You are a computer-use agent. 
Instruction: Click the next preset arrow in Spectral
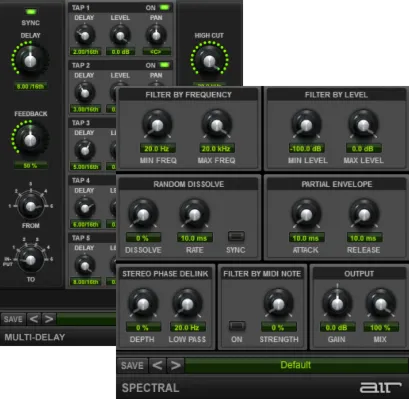click(175, 366)
